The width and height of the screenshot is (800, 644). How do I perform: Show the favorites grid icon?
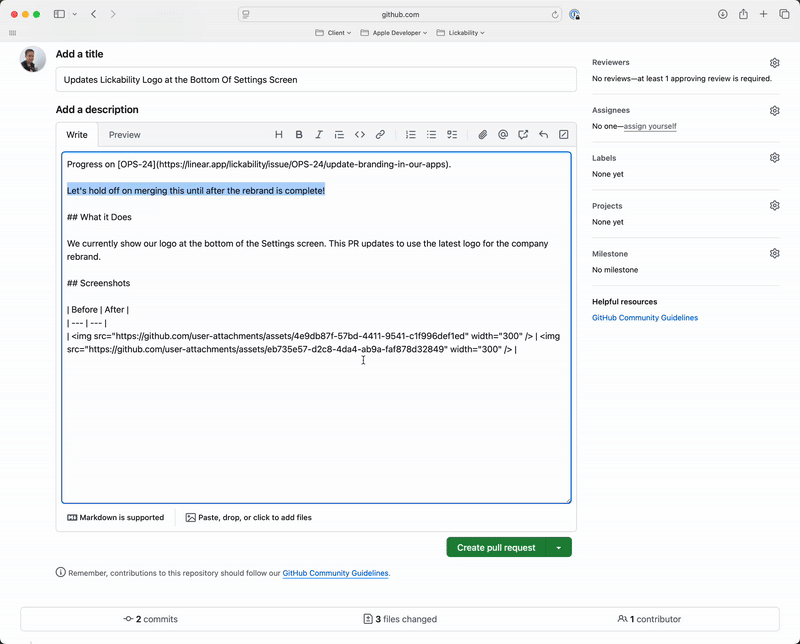(x=13, y=33)
